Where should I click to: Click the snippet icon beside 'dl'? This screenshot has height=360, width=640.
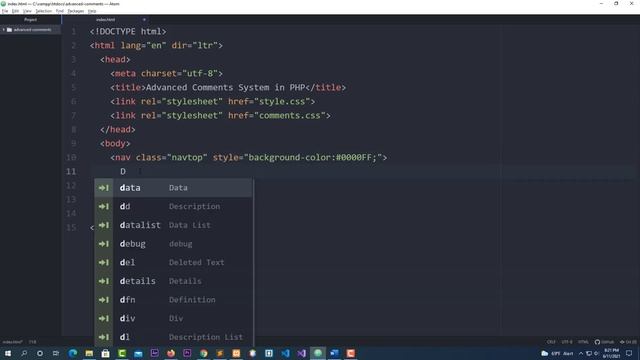pyautogui.click(x=104, y=337)
